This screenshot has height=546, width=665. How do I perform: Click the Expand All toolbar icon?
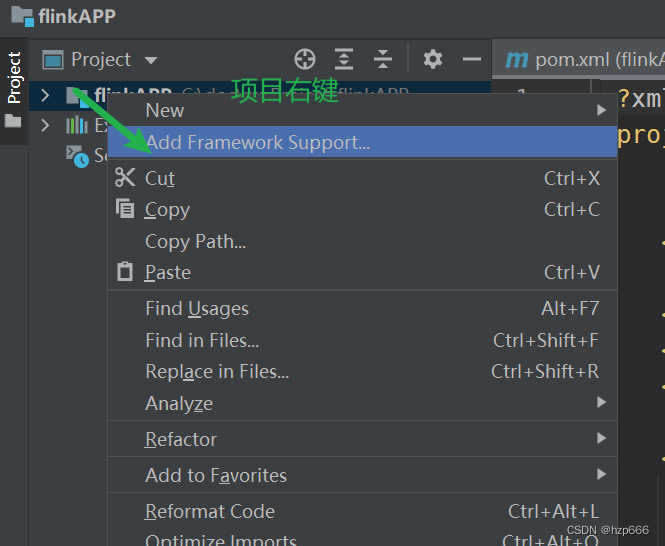pos(344,59)
